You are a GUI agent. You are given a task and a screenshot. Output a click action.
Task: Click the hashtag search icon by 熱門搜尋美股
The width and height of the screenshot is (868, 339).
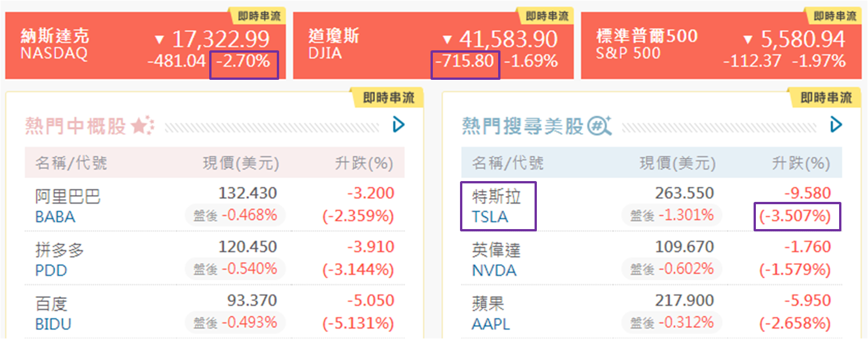599,126
